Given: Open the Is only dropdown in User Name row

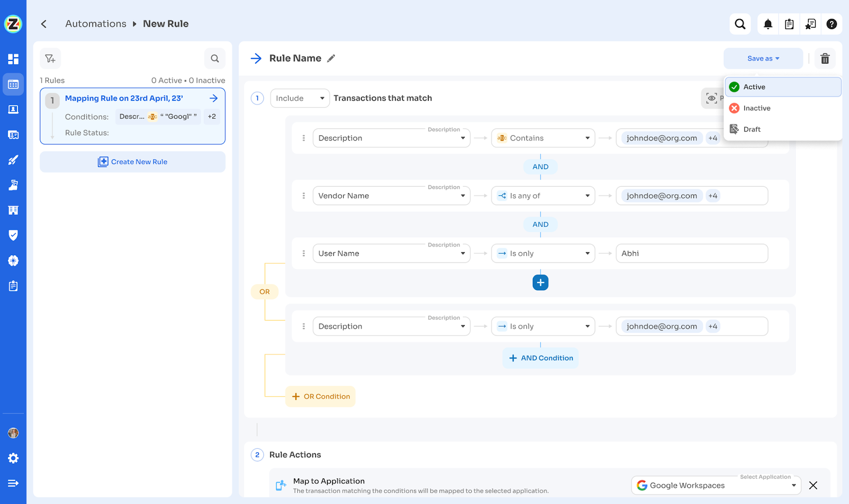Looking at the screenshot, I should (x=543, y=254).
